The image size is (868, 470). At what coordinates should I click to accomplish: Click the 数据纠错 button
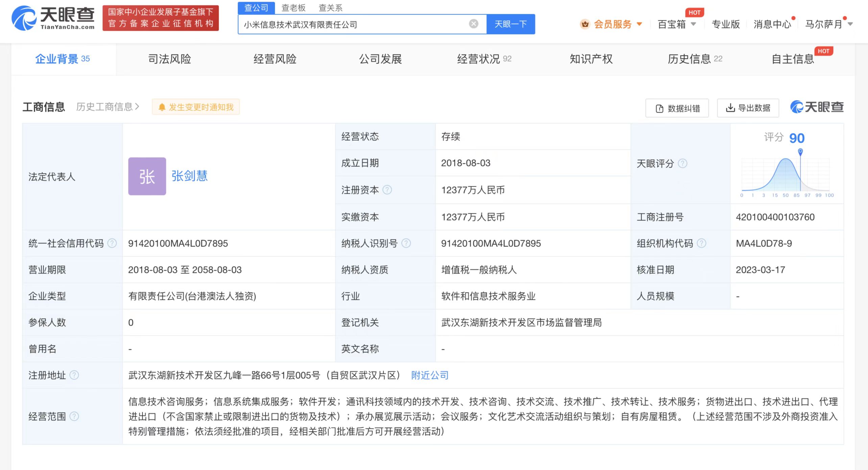[677, 108]
